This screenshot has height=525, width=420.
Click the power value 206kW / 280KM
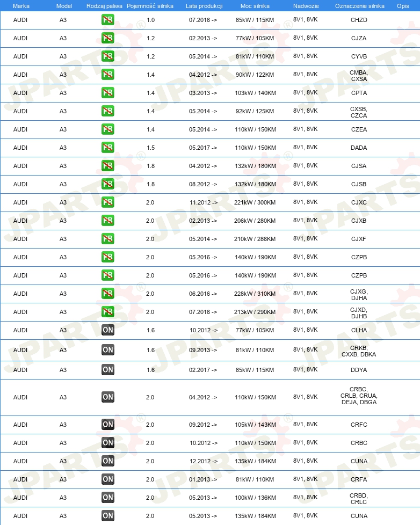click(255, 221)
